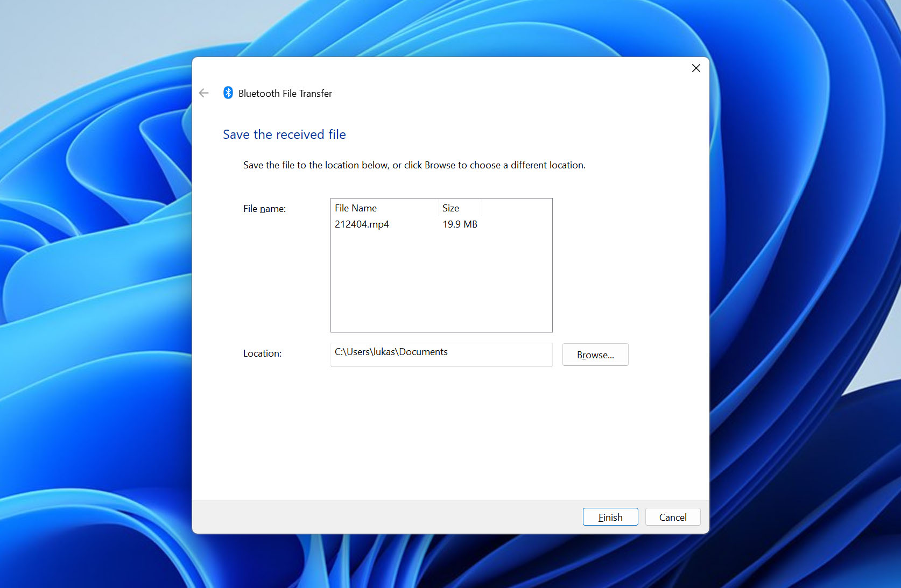The width and height of the screenshot is (901, 588).
Task: Select the 19.9 MB size text
Action: pyautogui.click(x=460, y=224)
